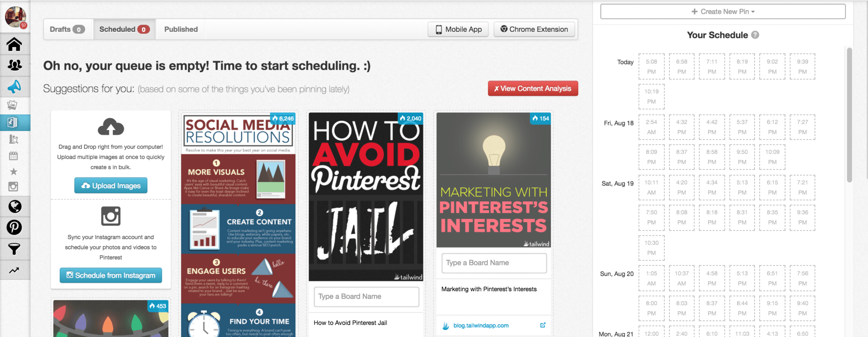868x337 pixels.
Task: Open the star icon in sidebar
Action: pyautogui.click(x=14, y=171)
